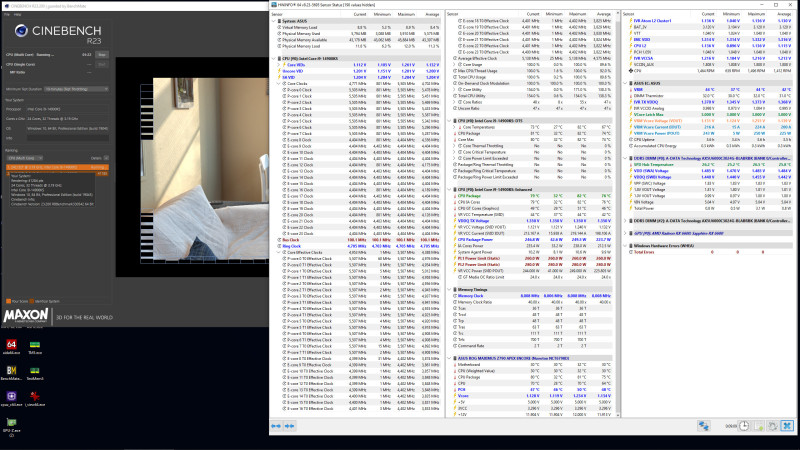Screen dimensions: 800x450
Task: Click the CPU Single Core Start button
Action: tap(102, 64)
